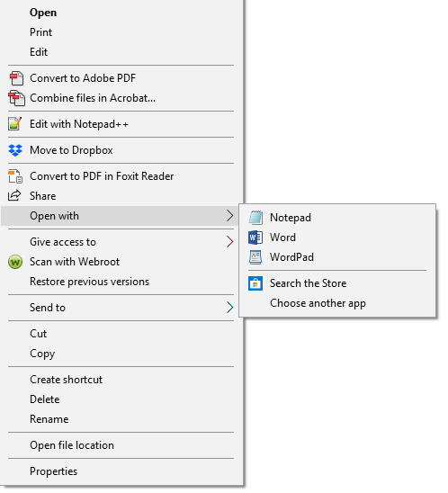Viewport: 448px width, 493px height.
Task: Click the Combine files Acrobat icon
Action: (16, 98)
